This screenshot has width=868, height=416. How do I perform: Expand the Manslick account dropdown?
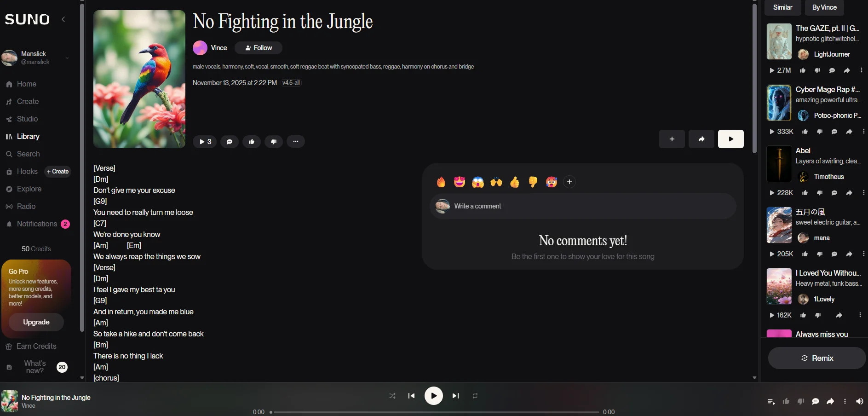pyautogui.click(x=67, y=58)
